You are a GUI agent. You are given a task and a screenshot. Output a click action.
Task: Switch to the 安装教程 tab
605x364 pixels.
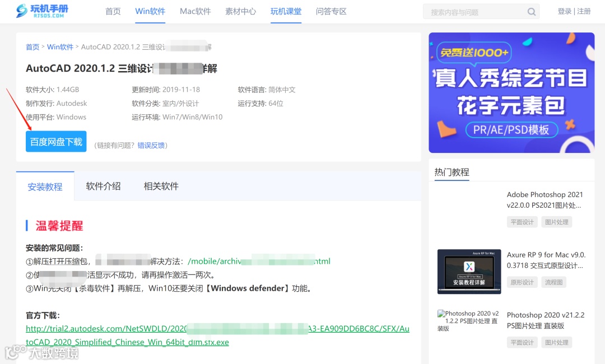[x=45, y=186]
